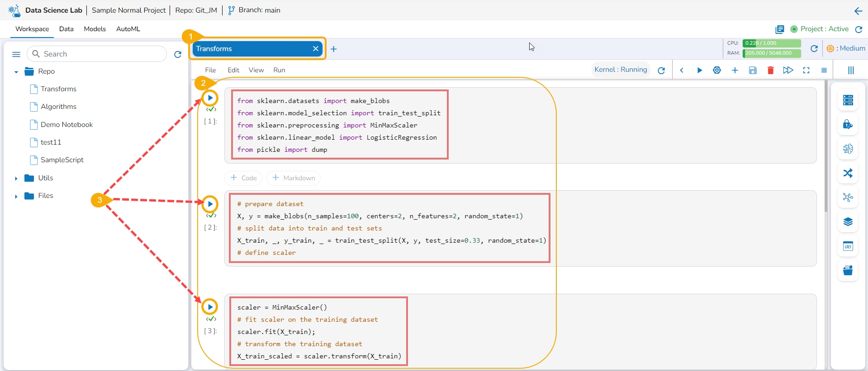Open the Edit menu

(x=233, y=70)
